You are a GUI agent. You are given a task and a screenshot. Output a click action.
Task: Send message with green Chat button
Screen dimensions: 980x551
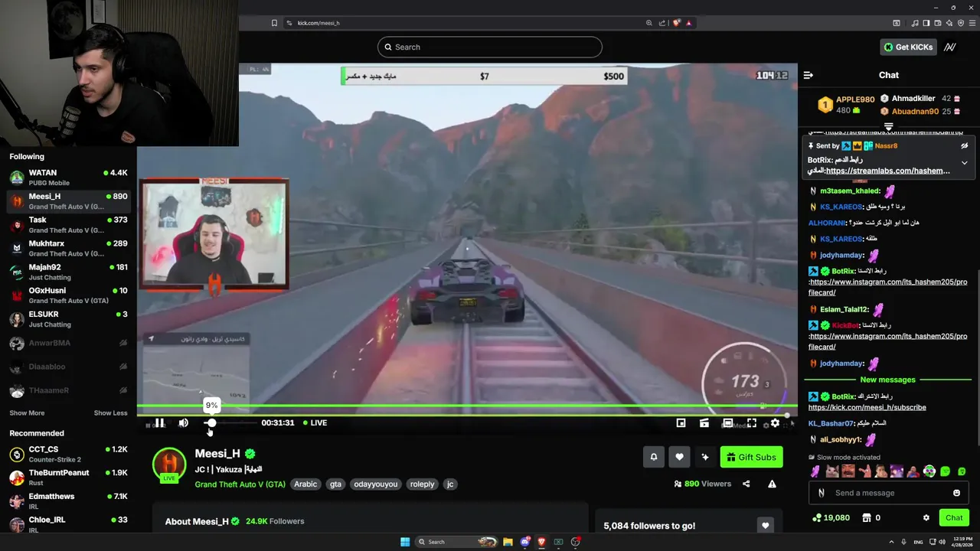coord(954,518)
